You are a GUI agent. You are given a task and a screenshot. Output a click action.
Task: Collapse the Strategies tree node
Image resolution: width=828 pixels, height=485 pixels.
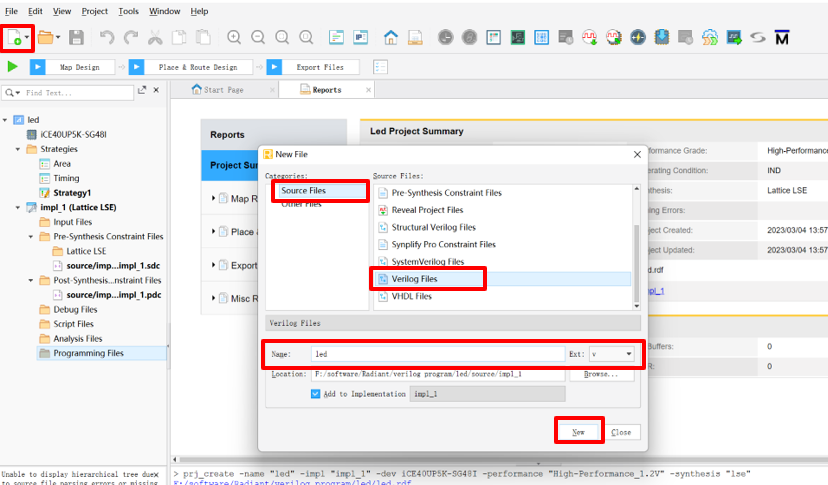(x=18, y=149)
